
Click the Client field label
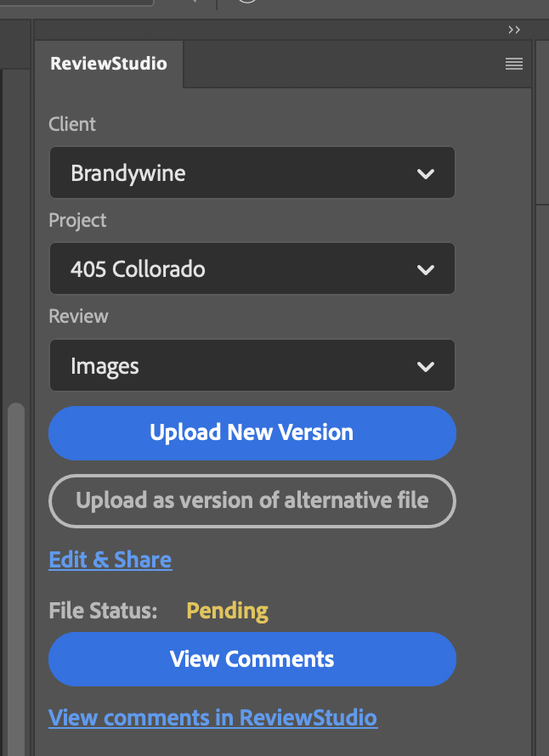[72, 124]
